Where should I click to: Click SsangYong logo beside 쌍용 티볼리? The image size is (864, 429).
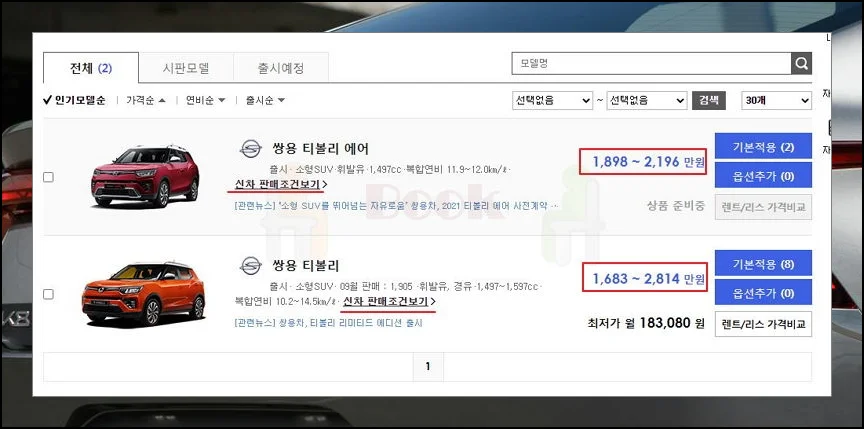pos(251,265)
